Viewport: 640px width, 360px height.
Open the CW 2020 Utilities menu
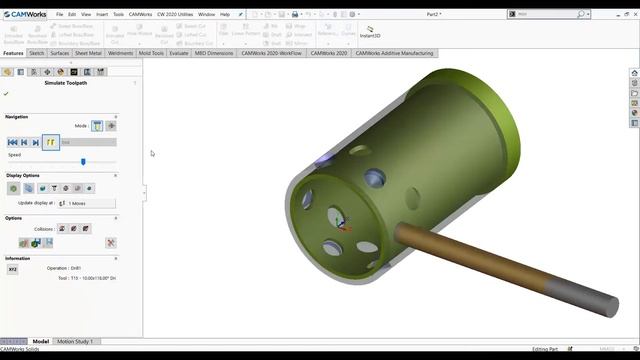pyautogui.click(x=175, y=14)
